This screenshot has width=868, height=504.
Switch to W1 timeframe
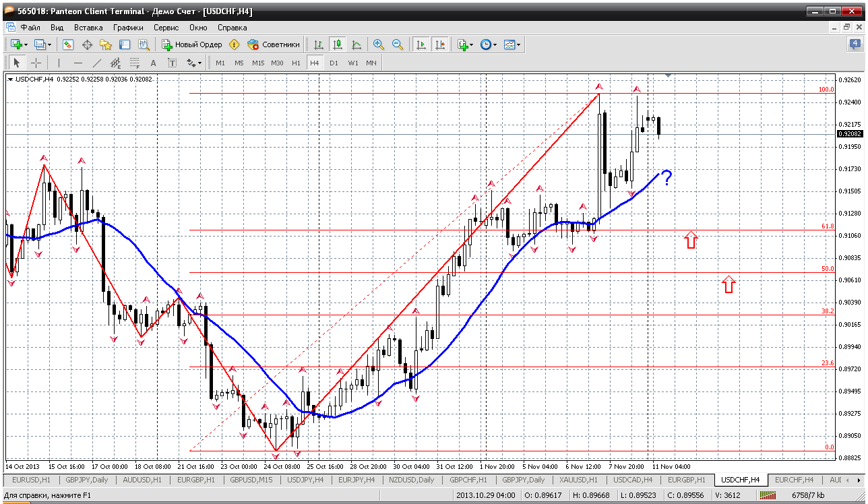point(352,63)
